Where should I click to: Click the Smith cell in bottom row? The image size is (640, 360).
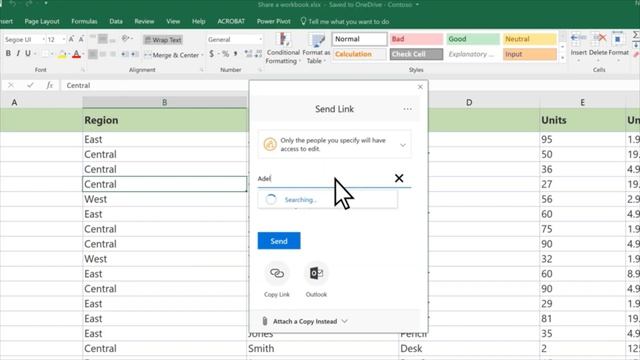[322, 349]
